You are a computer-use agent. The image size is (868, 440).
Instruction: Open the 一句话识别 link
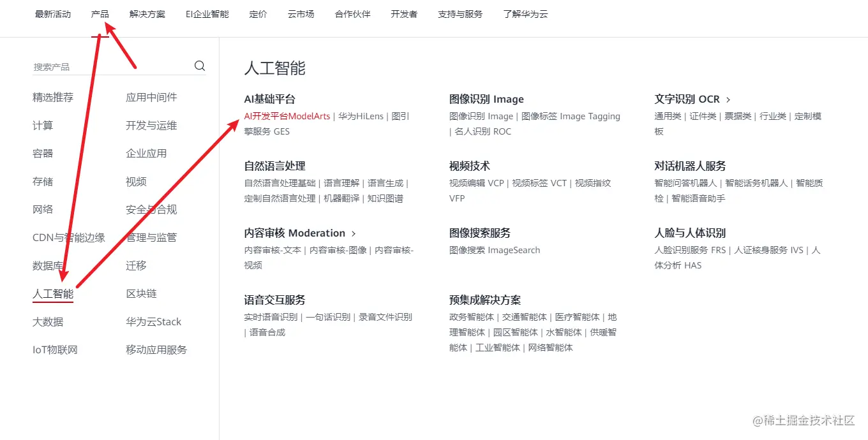pyautogui.click(x=328, y=317)
